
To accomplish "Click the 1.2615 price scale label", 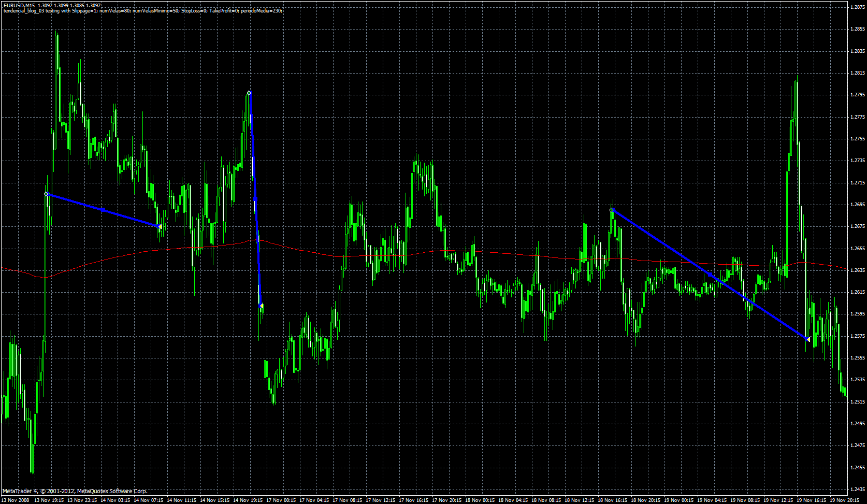I will coord(858,292).
